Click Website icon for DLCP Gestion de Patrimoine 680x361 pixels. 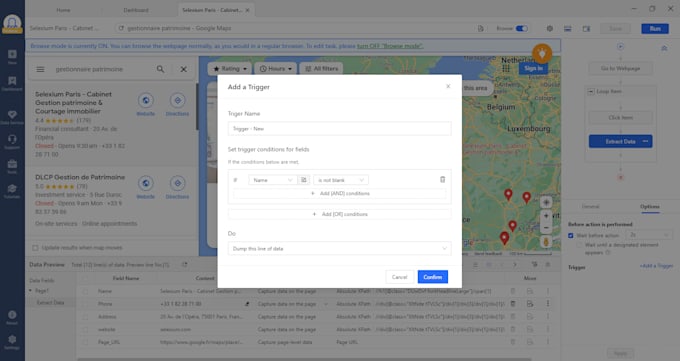(x=146, y=183)
